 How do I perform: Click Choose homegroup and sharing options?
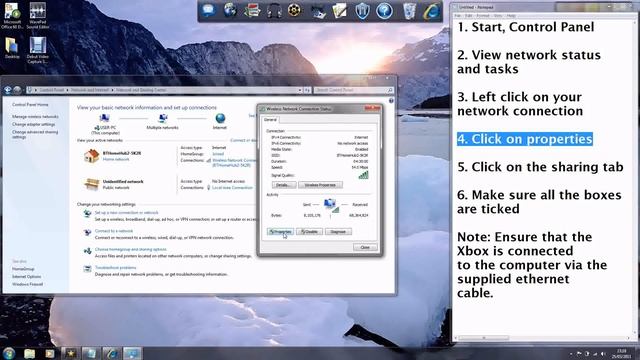(131, 249)
